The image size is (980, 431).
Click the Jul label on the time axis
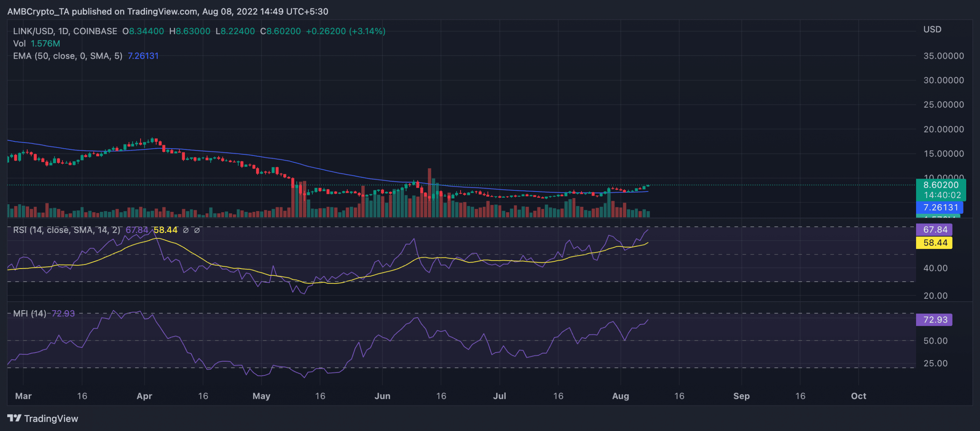[x=500, y=396]
